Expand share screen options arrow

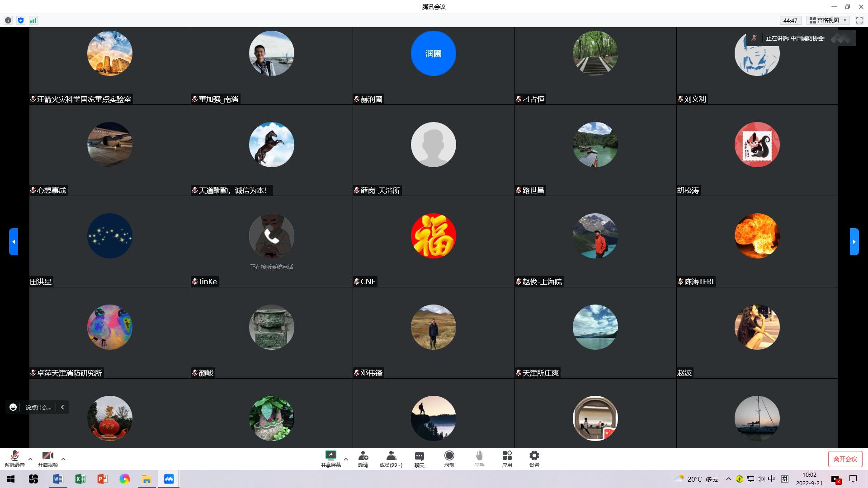(346, 459)
